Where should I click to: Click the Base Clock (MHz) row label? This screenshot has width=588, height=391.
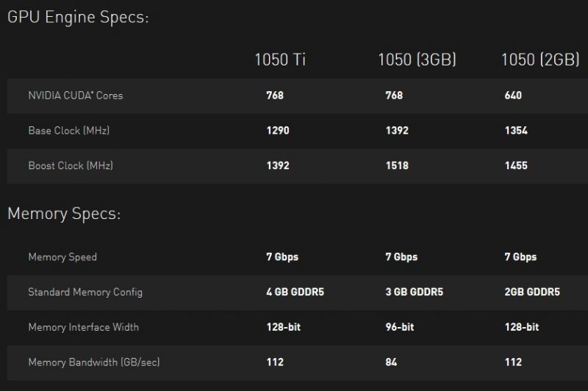click(69, 131)
